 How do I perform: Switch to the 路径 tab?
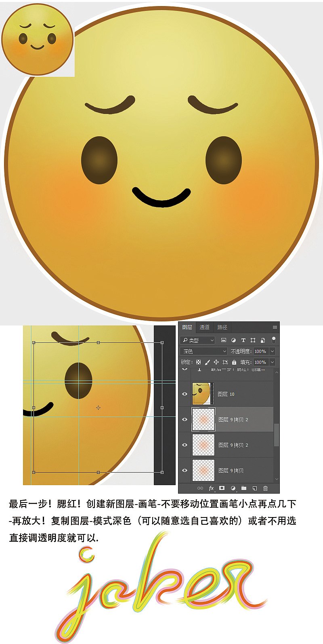(x=222, y=327)
